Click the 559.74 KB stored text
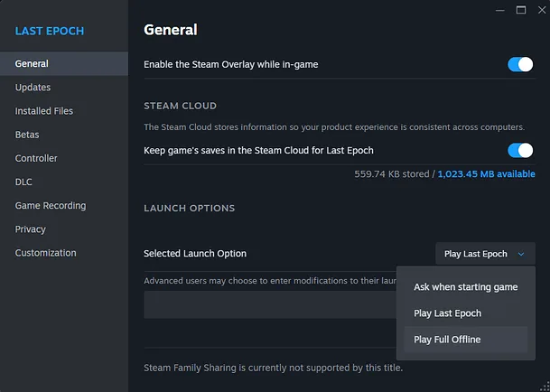 pyautogui.click(x=392, y=174)
